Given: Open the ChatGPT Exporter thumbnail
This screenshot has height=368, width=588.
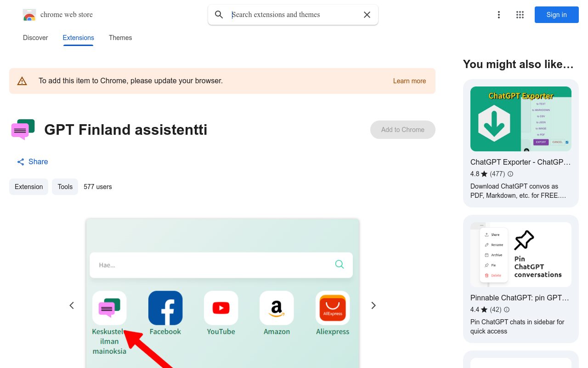Looking at the screenshot, I should point(520,119).
